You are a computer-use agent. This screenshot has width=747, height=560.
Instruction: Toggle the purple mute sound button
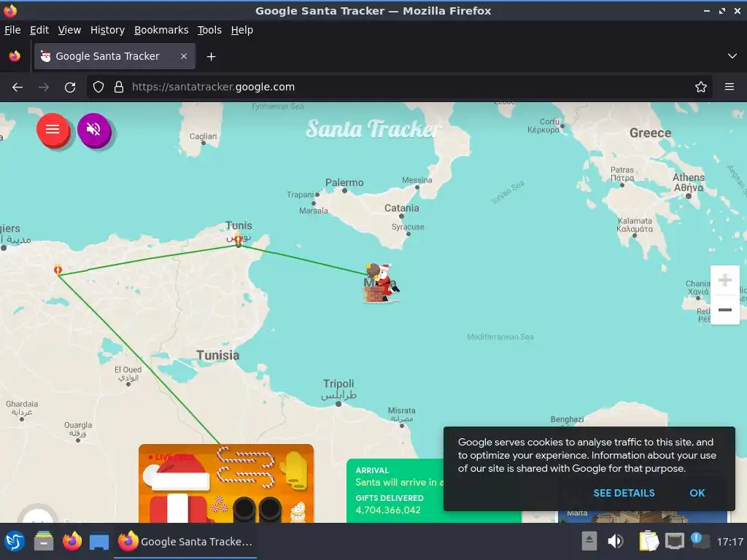(x=94, y=129)
